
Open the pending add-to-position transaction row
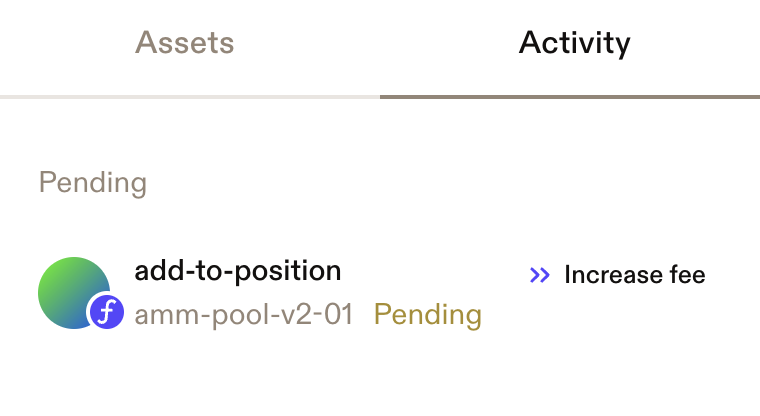coord(380,293)
